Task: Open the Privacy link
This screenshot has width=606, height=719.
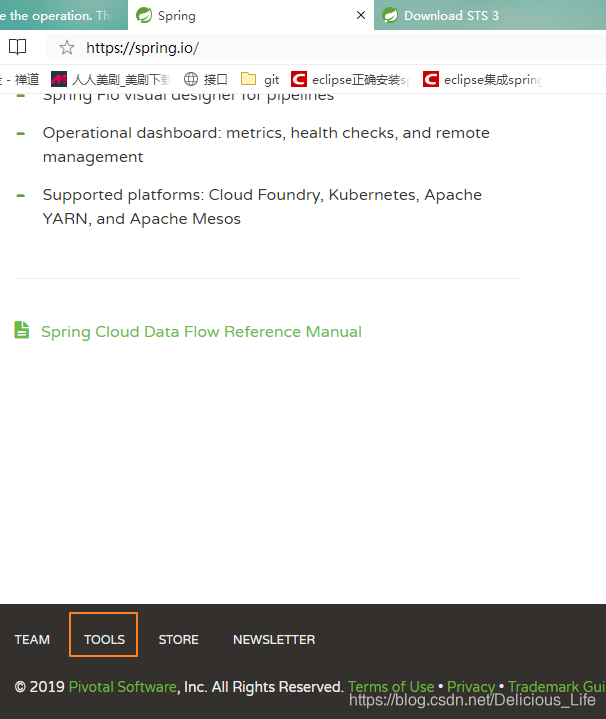Action: 471,686
